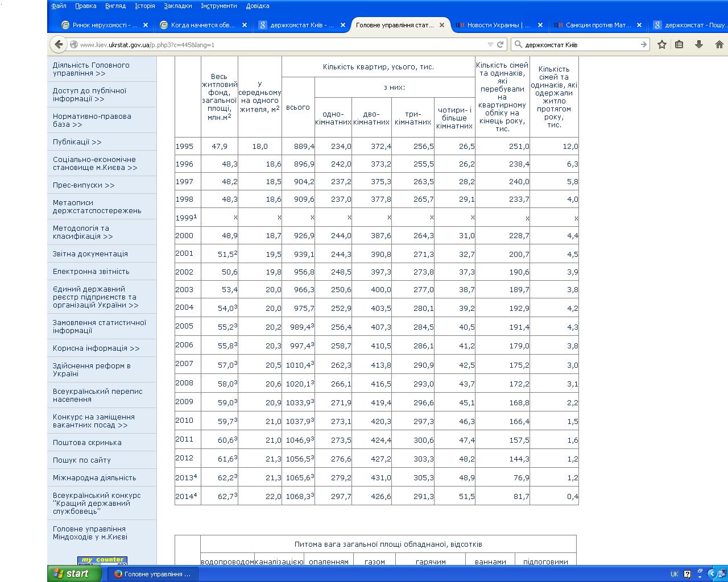Open 'Конкурс на заміщення вакантних посад >>' link

(94, 421)
